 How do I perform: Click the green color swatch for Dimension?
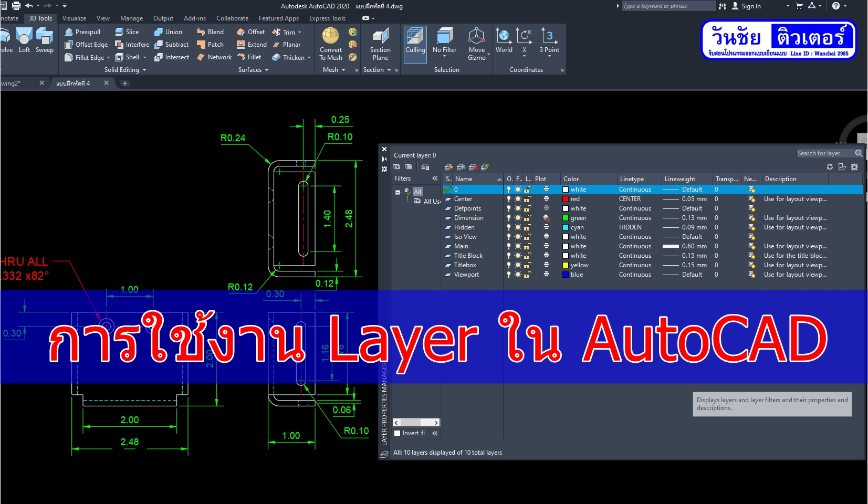566,218
